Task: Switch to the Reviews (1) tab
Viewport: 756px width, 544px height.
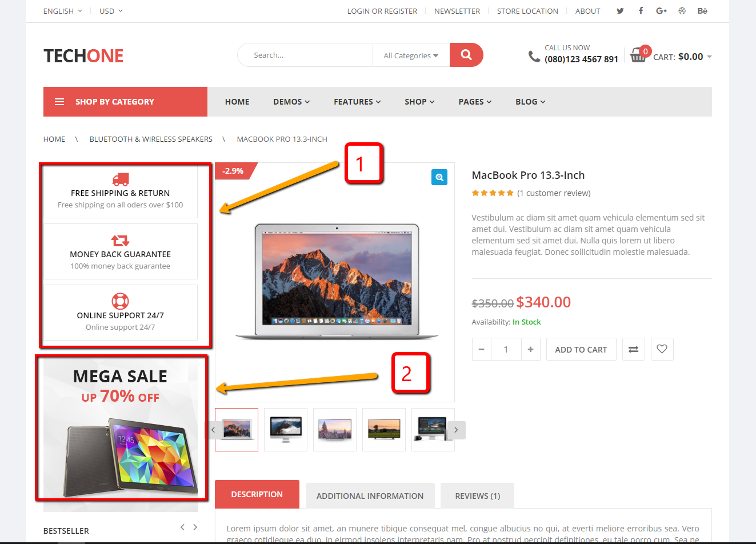Action: tap(478, 496)
